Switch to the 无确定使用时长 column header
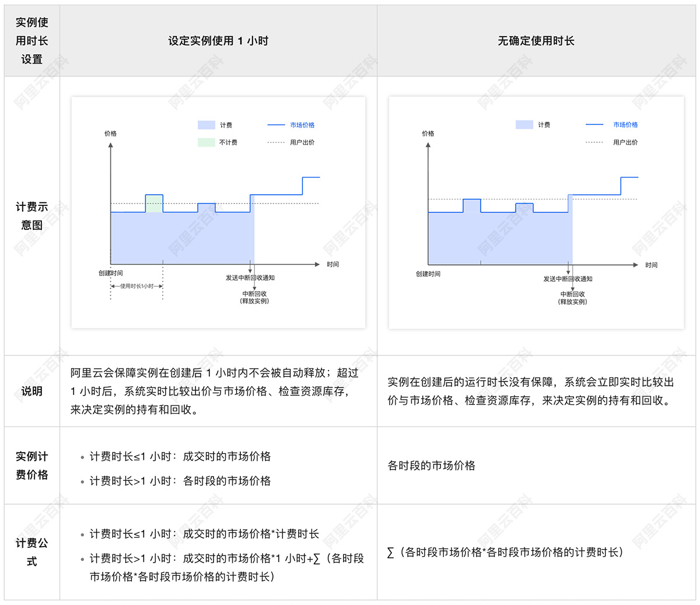The width and height of the screenshot is (700, 605). (x=537, y=40)
